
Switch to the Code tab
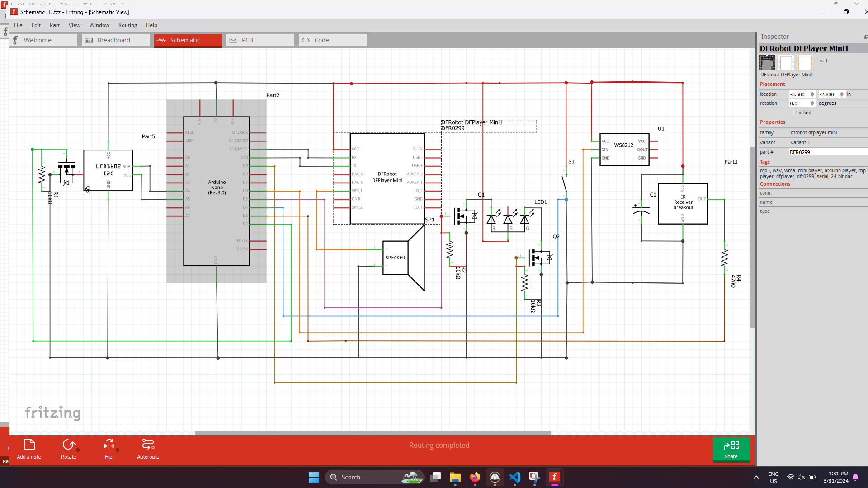[x=333, y=40]
